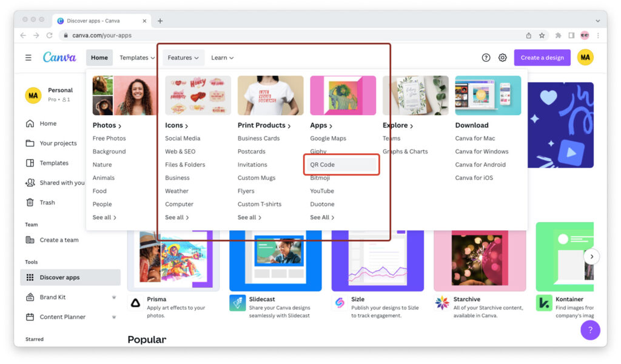Open Your projects in the sidebar
The height and width of the screenshot is (364, 621).
pyautogui.click(x=51, y=143)
